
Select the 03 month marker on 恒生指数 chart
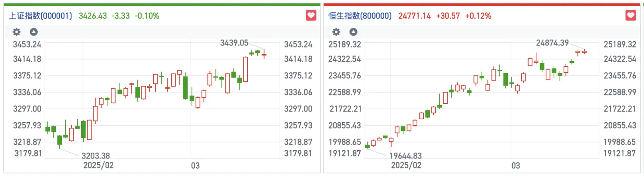coord(516,165)
